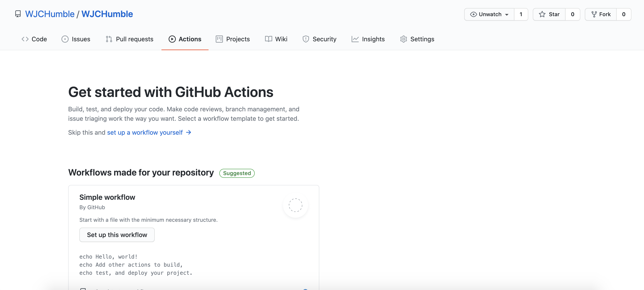Open repository Settings tab

417,39
